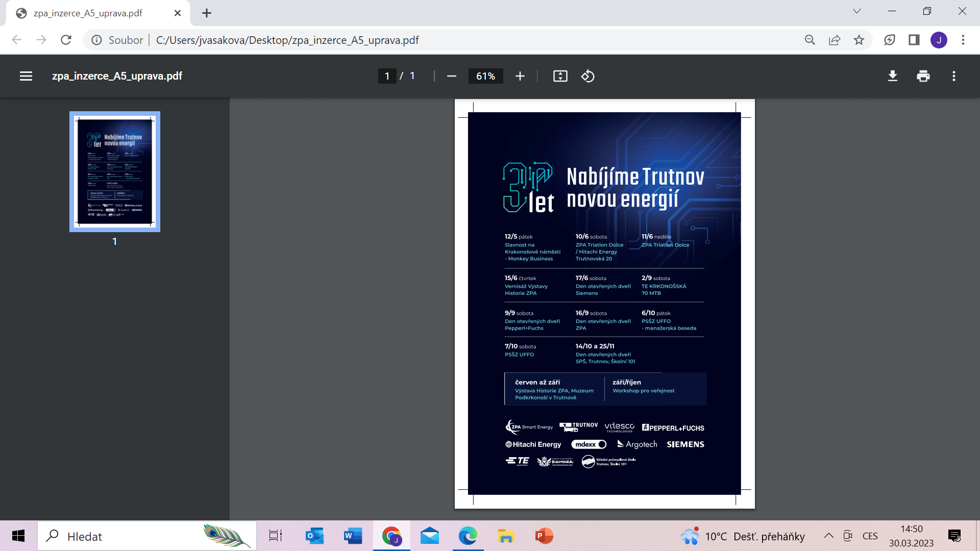The image size is (980, 551).
Task: Zoom out using the minus button
Action: coord(451,76)
